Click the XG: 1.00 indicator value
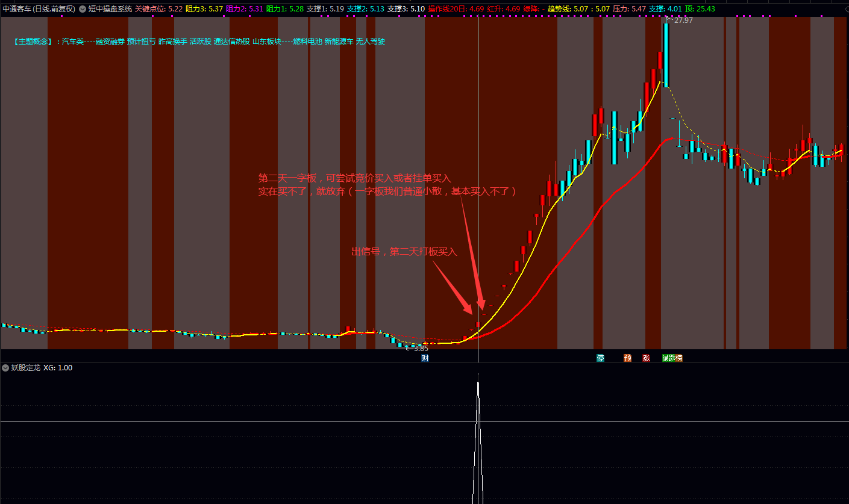849x504 pixels. pyautogui.click(x=58, y=367)
